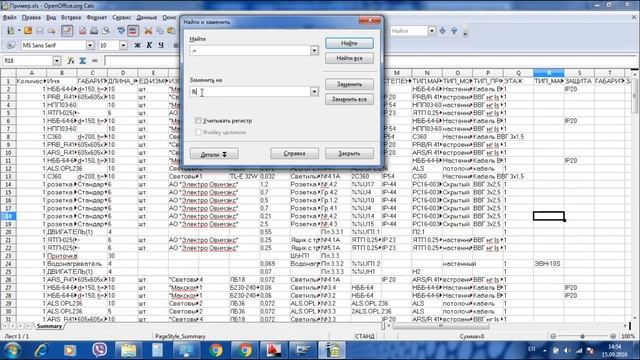Open the 'Сервис' menu
The height and width of the screenshot is (360, 640).
(x=122, y=18)
